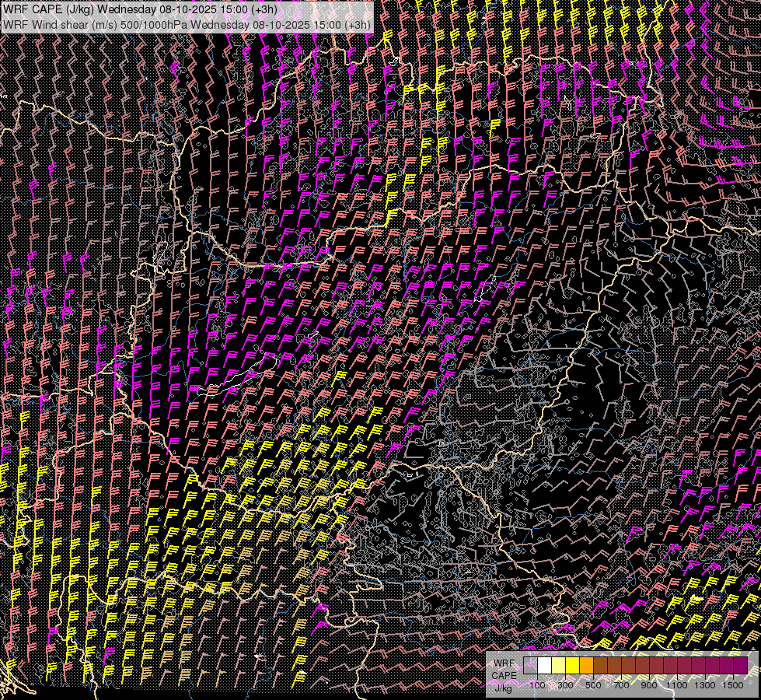
Task: Click the 700 legend tick label
Action: click(x=621, y=684)
